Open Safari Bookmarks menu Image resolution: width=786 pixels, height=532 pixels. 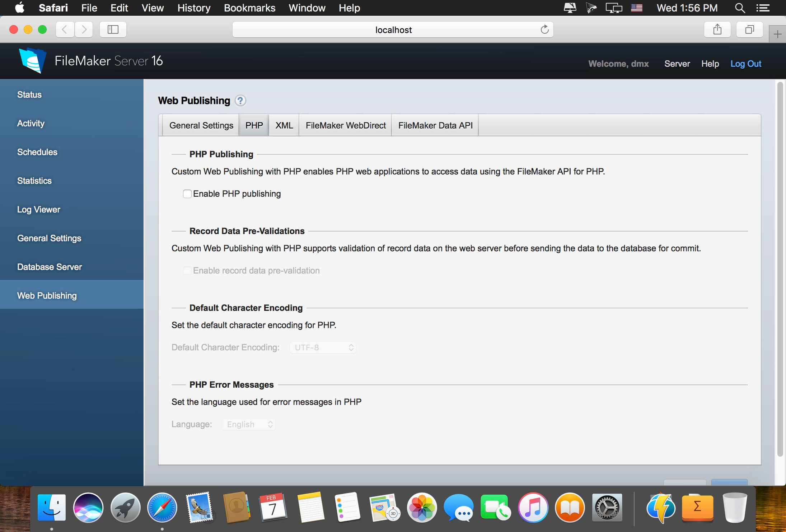click(249, 8)
